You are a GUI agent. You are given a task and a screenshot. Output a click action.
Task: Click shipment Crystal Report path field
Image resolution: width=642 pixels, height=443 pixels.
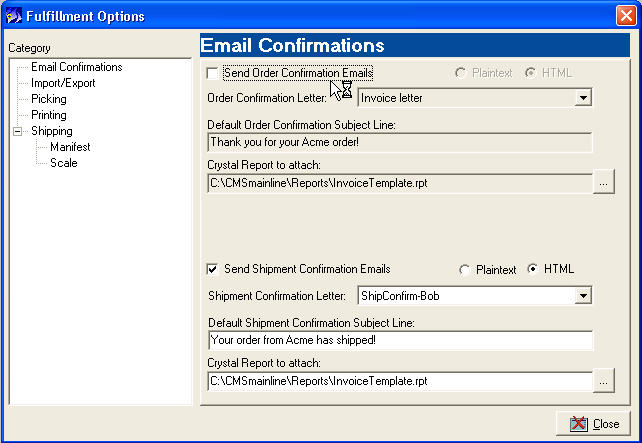pyautogui.click(x=400, y=381)
